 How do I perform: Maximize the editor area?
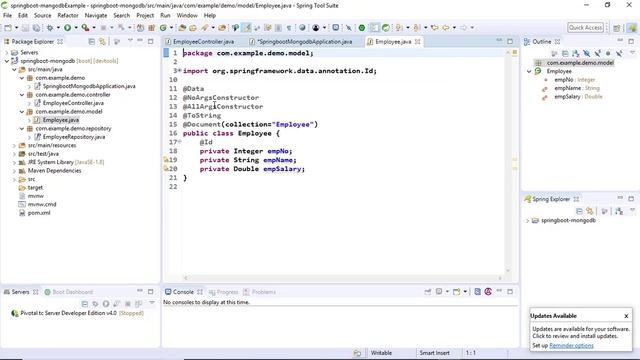tap(510, 41)
